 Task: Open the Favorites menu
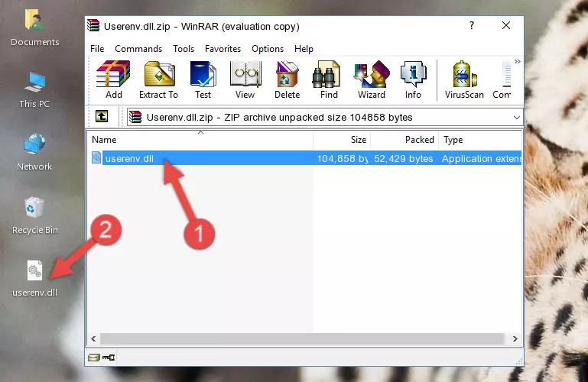tap(223, 49)
